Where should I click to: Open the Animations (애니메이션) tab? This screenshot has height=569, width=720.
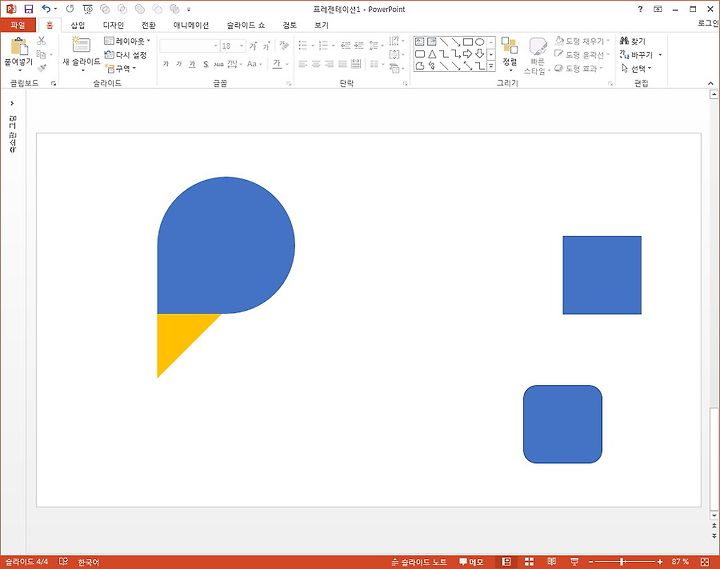tap(191, 25)
